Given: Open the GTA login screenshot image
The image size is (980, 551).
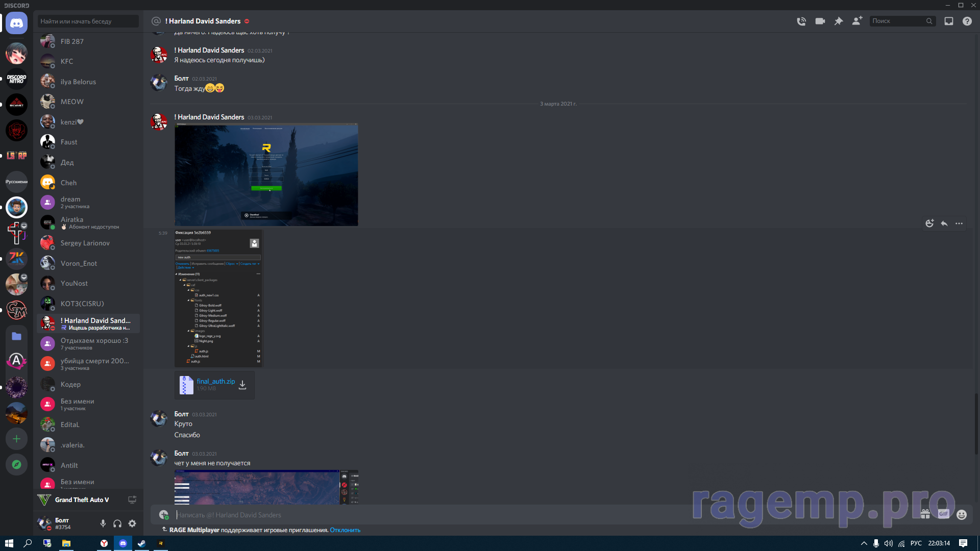Looking at the screenshot, I should (x=266, y=174).
